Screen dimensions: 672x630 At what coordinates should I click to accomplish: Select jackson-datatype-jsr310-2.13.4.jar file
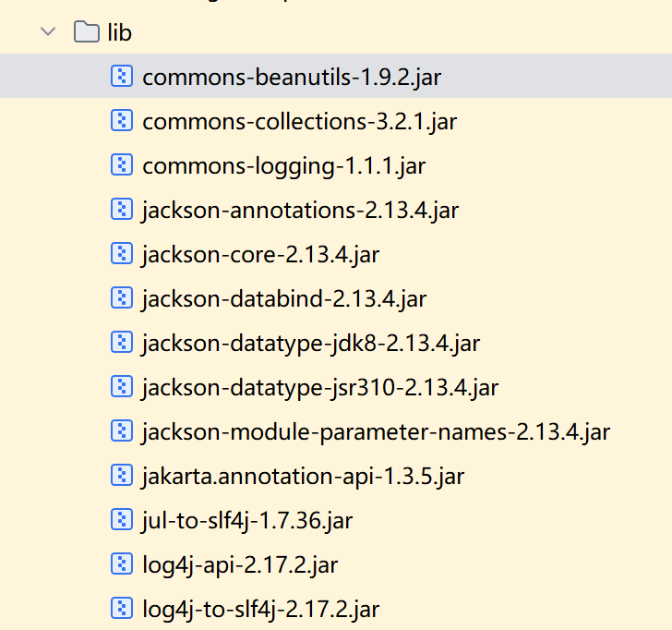point(320,387)
